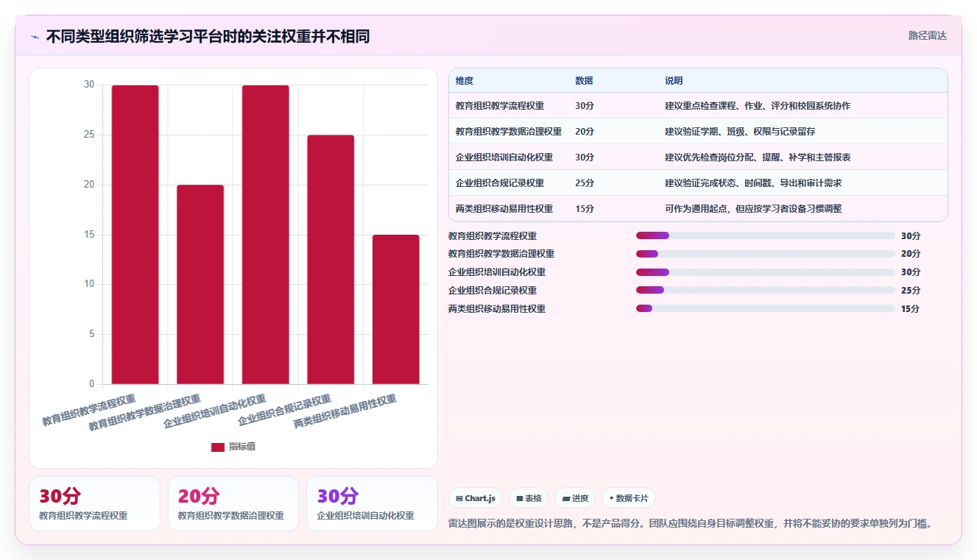The image size is (977, 560).
Task: Click the y-axis label 25
Action: click(89, 135)
